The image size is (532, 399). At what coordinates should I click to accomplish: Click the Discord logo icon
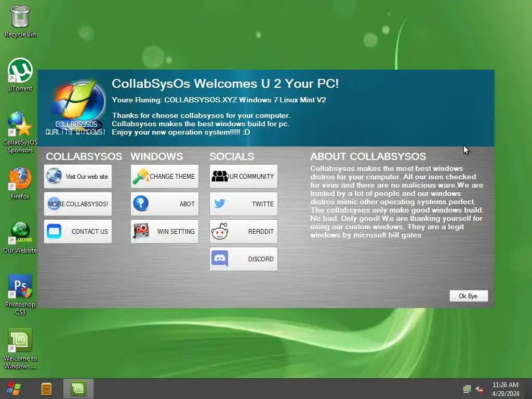[x=220, y=259]
